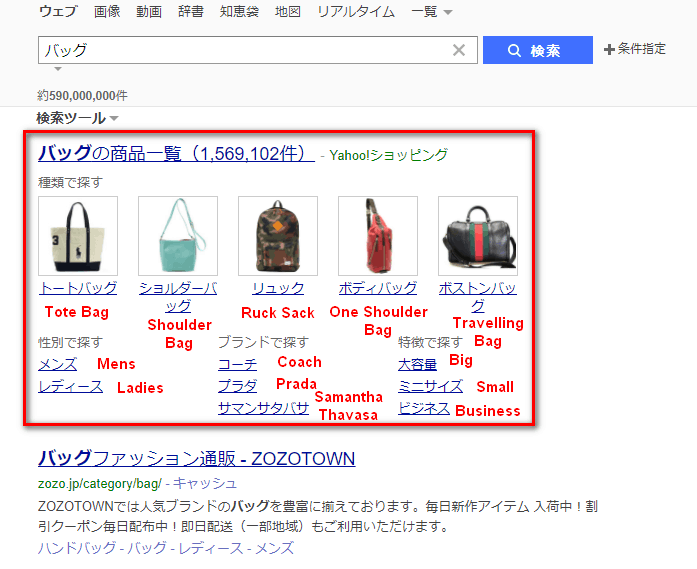
Task: Expand 検索ツール dropdown
Action: point(77,118)
